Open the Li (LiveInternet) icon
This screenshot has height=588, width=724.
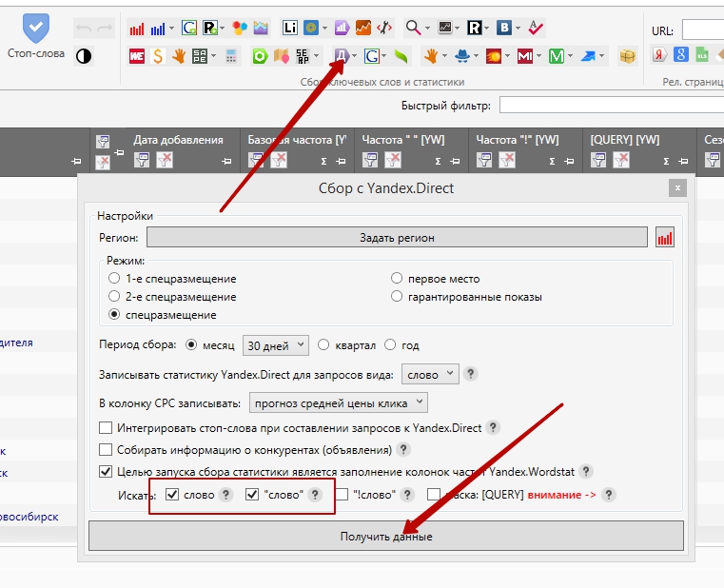pyautogui.click(x=290, y=29)
